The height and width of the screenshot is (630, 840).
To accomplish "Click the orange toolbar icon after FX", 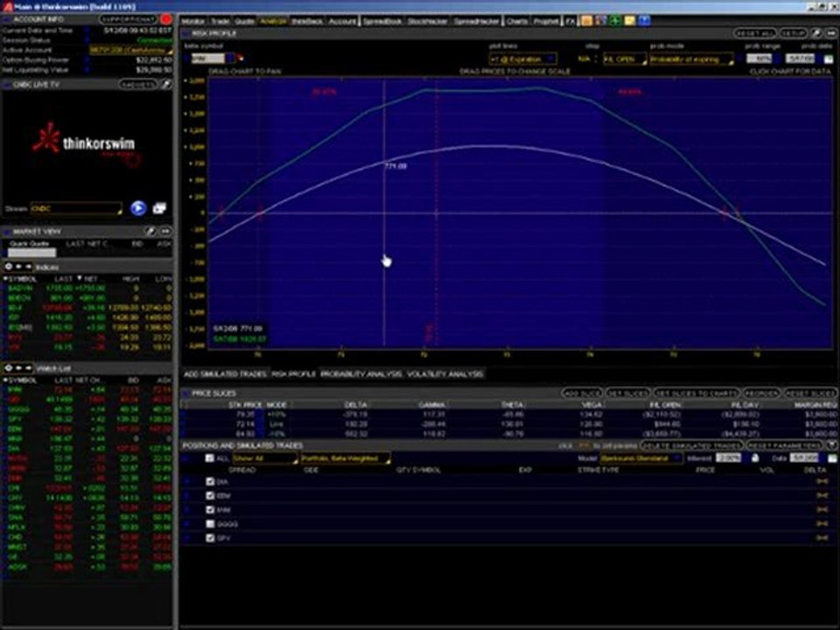I will (586, 21).
